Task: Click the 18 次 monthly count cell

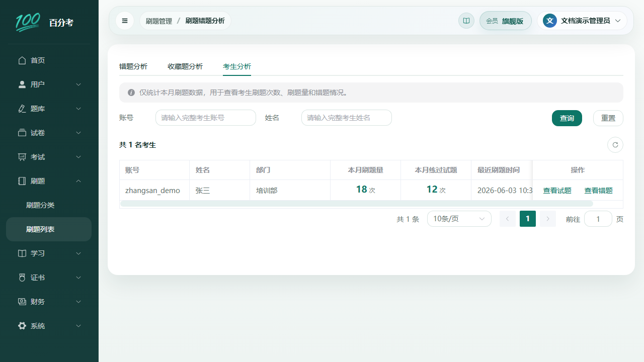Action: [366, 190]
